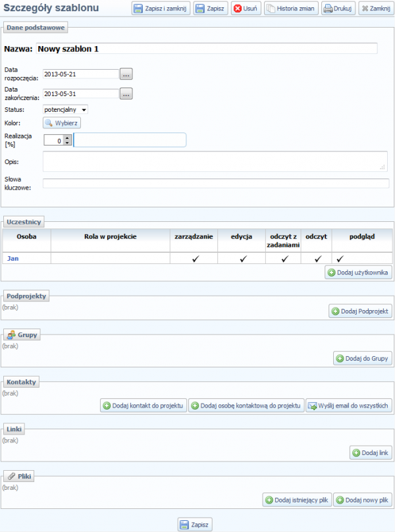Open 'Historia zmian' change history

[291, 9]
